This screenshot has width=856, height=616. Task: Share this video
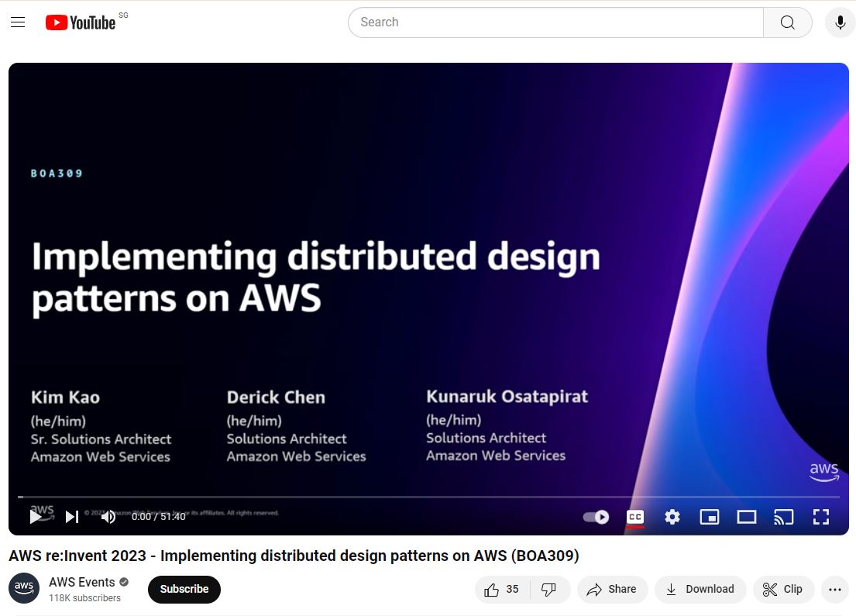pyautogui.click(x=612, y=589)
